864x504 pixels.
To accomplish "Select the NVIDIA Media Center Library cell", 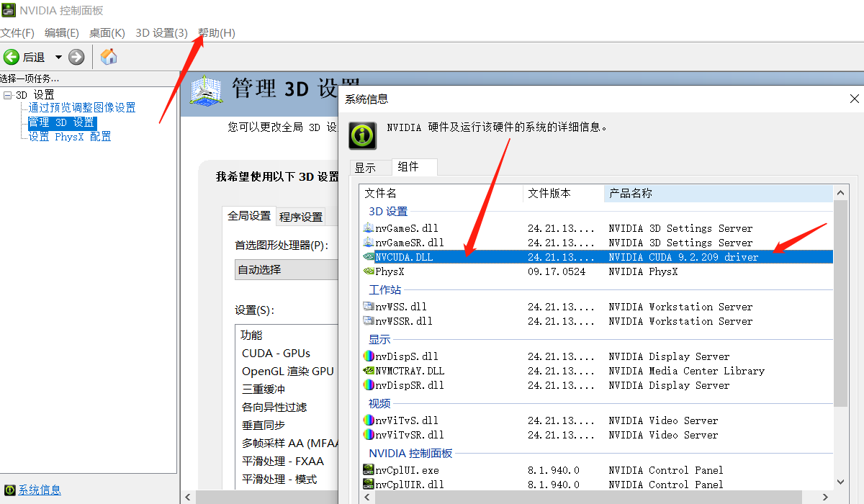I will click(686, 371).
